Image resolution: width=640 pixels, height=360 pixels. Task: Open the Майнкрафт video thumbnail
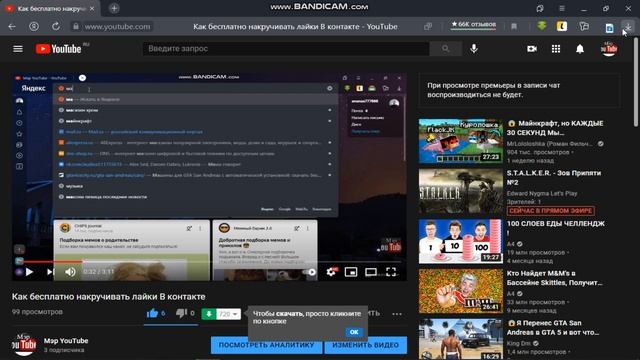tap(460, 141)
